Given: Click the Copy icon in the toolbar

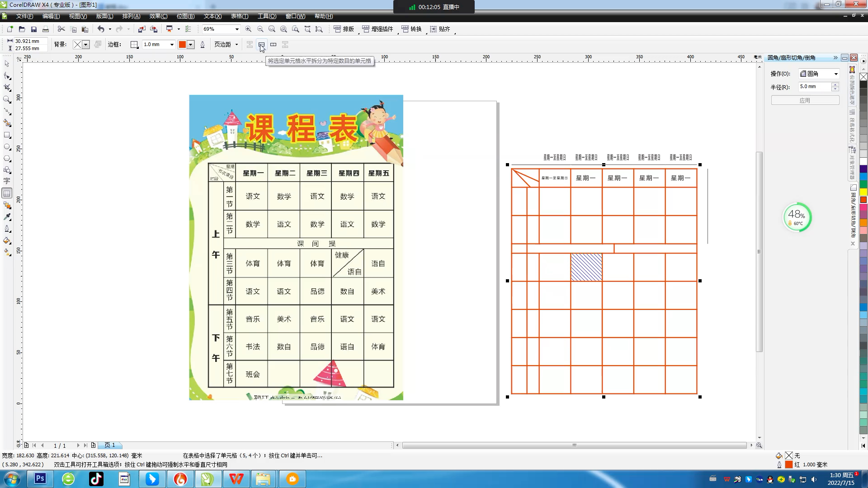Looking at the screenshot, I should (73, 29).
